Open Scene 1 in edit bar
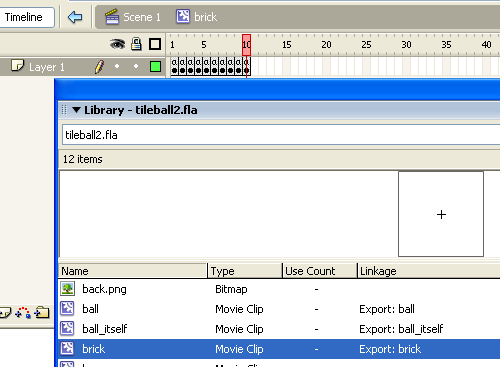 pos(133,17)
